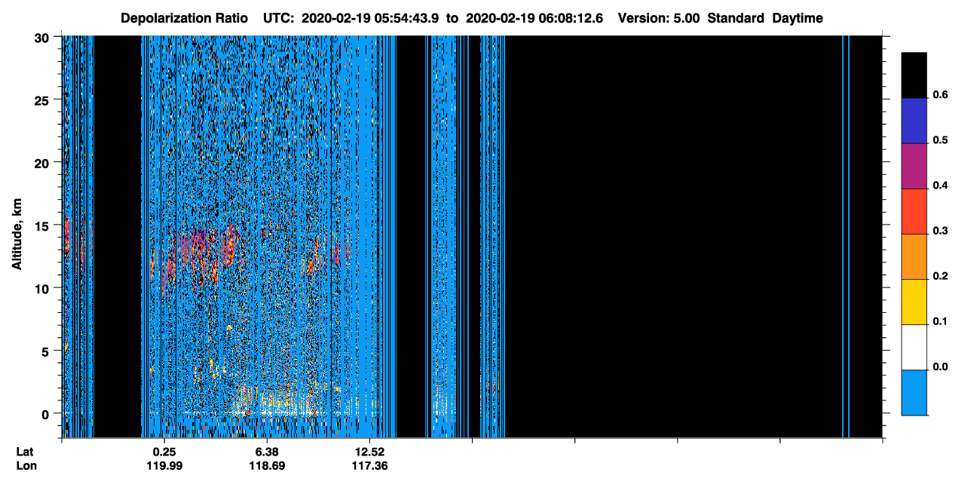Click the colorbar label '0.5'

click(x=940, y=140)
